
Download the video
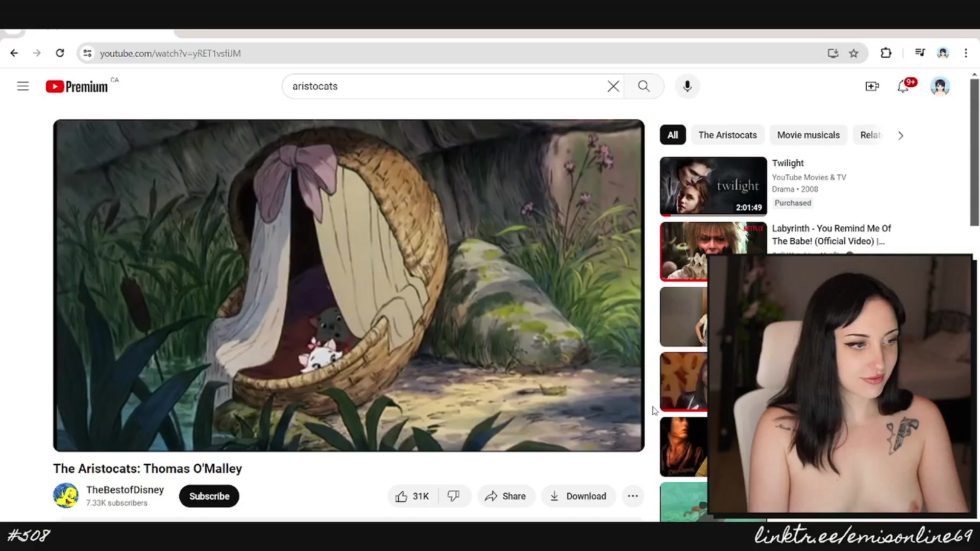(579, 496)
